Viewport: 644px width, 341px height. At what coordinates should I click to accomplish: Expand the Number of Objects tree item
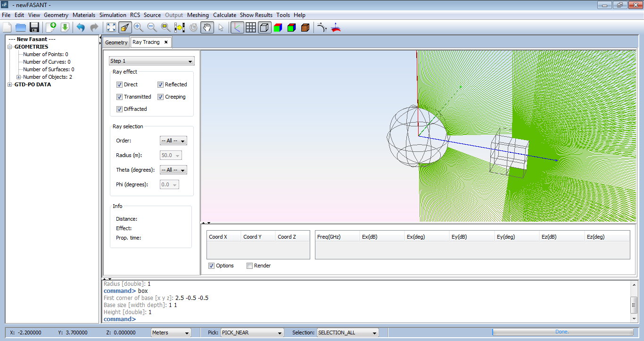point(19,77)
